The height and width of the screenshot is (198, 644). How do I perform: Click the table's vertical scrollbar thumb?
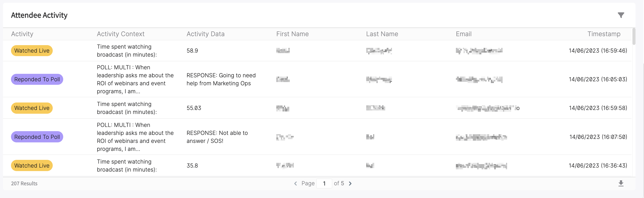(x=634, y=37)
